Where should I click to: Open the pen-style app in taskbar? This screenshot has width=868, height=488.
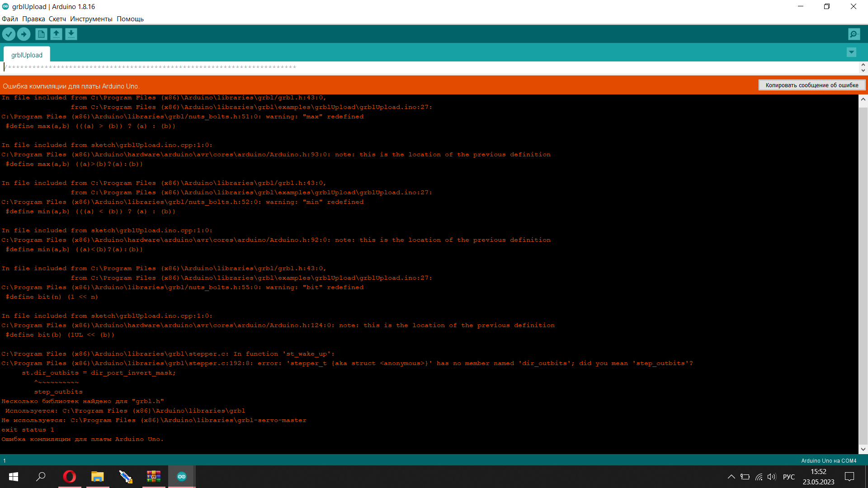click(x=126, y=477)
